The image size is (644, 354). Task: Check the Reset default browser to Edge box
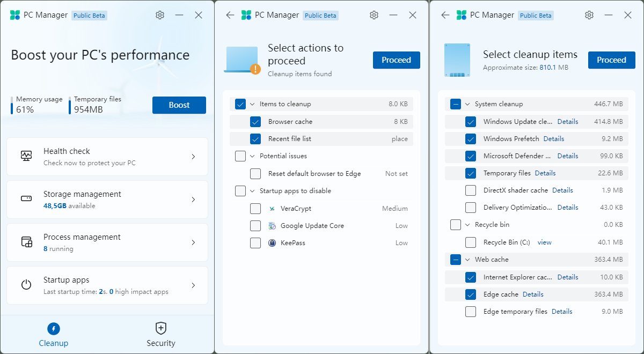[255, 174]
